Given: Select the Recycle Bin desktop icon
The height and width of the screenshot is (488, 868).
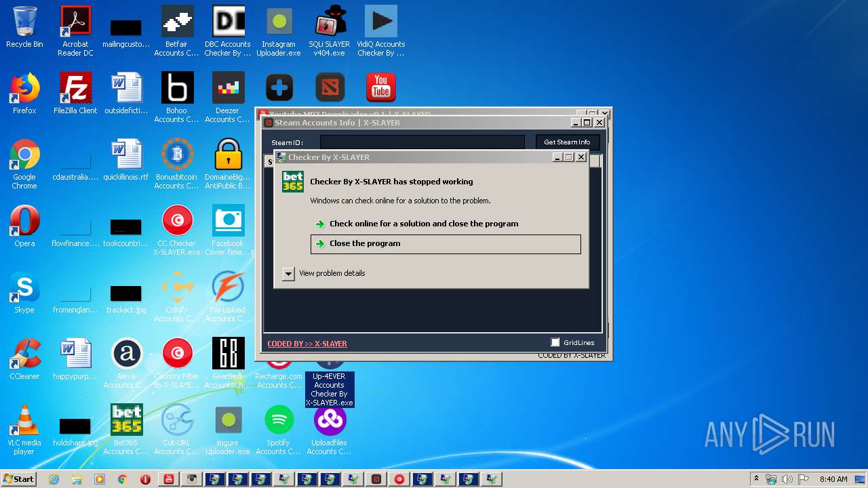Looking at the screenshot, I should (24, 28).
